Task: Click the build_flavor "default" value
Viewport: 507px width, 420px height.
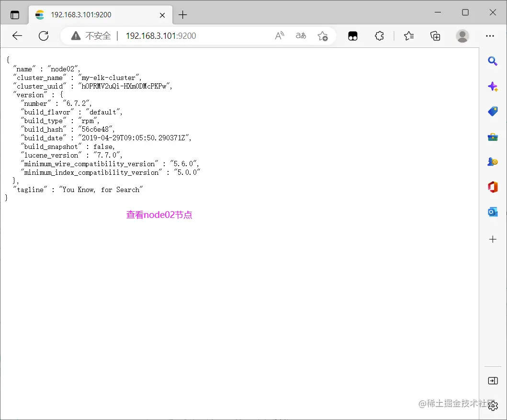Action: (103, 112)
